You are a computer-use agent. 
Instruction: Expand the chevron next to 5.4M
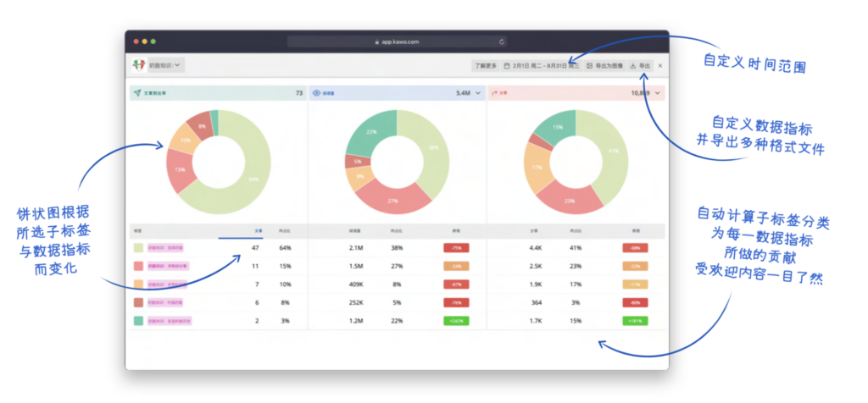(x=478, y=93)
